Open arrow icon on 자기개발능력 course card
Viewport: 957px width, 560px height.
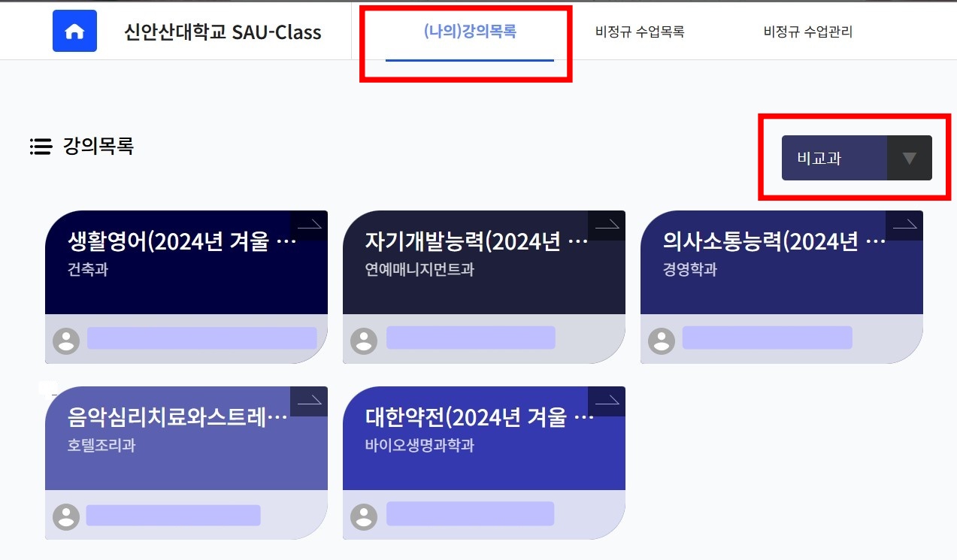point(607,225)
